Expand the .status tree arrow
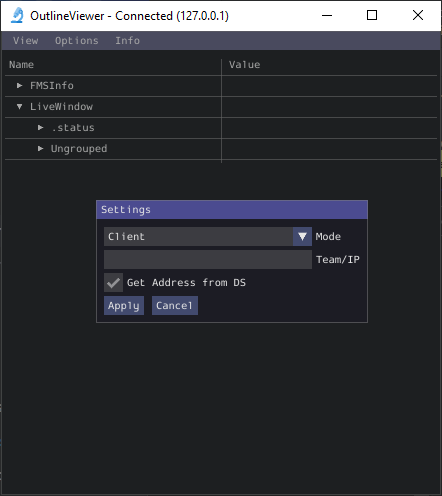 tap(40, 128)
